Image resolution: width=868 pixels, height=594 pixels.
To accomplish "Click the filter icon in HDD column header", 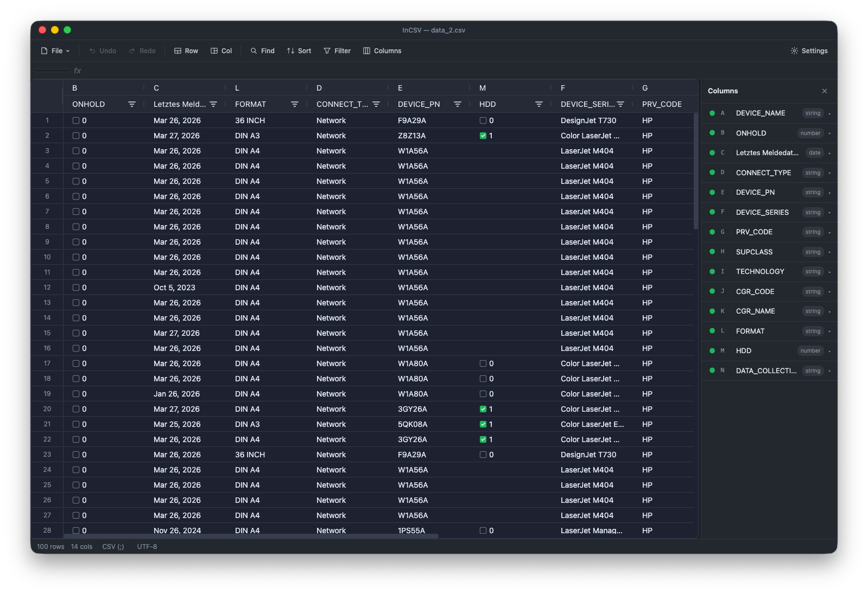I will [538, 104].
